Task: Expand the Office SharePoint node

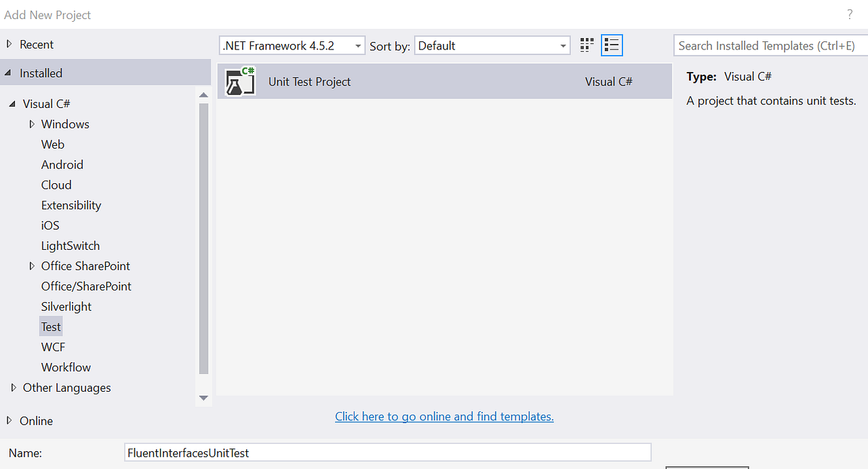Action: [x=32, y=265]
